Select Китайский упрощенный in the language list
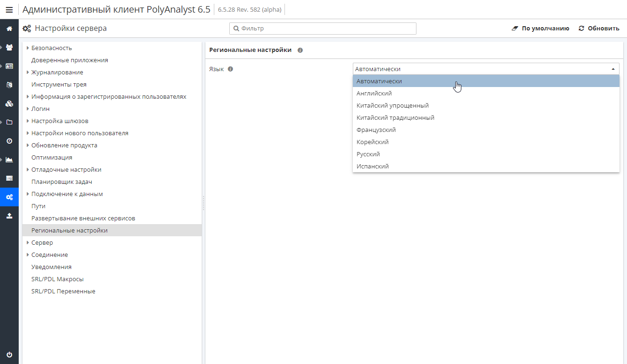The width and height of the screenshot is (627, 364). (486, 105)
